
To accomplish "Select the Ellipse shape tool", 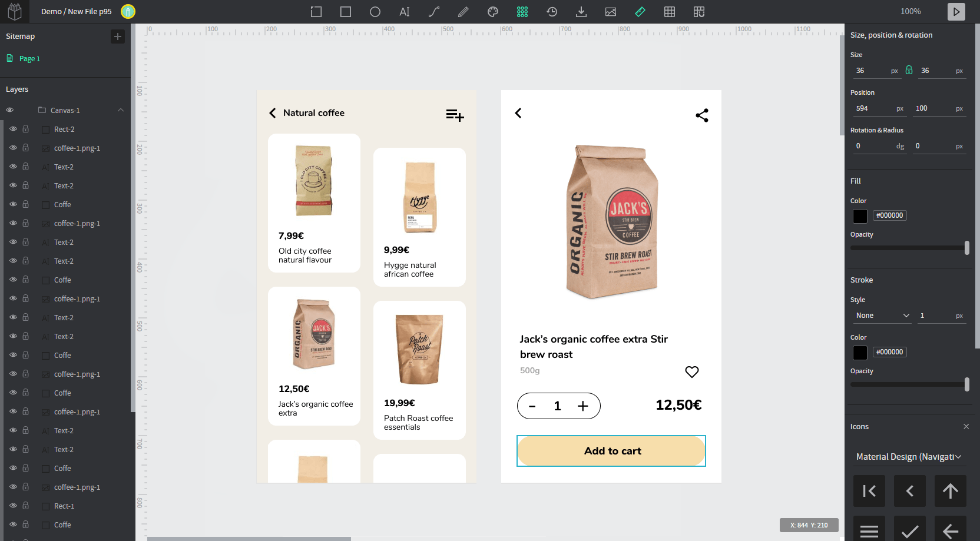I will 375,12.
